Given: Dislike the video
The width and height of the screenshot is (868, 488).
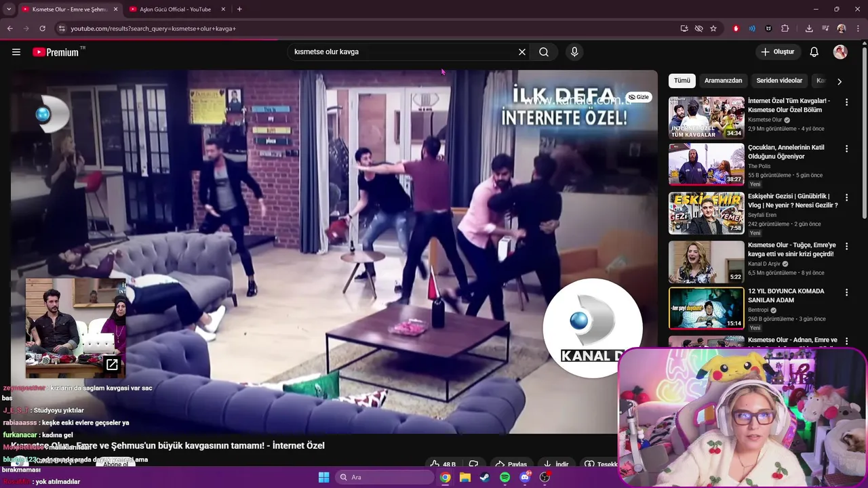Looking at the screenshot, I should tap(473, 464).
